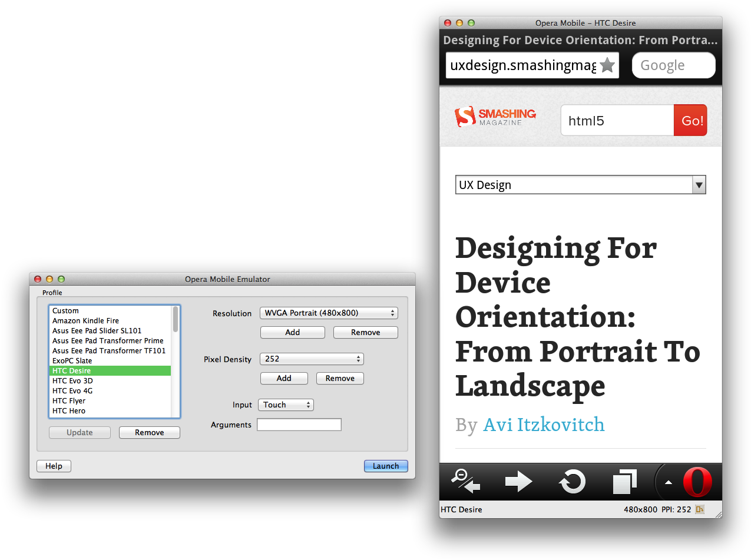Select Asus Eee Pad Transformer TF101

coord(110,351)
